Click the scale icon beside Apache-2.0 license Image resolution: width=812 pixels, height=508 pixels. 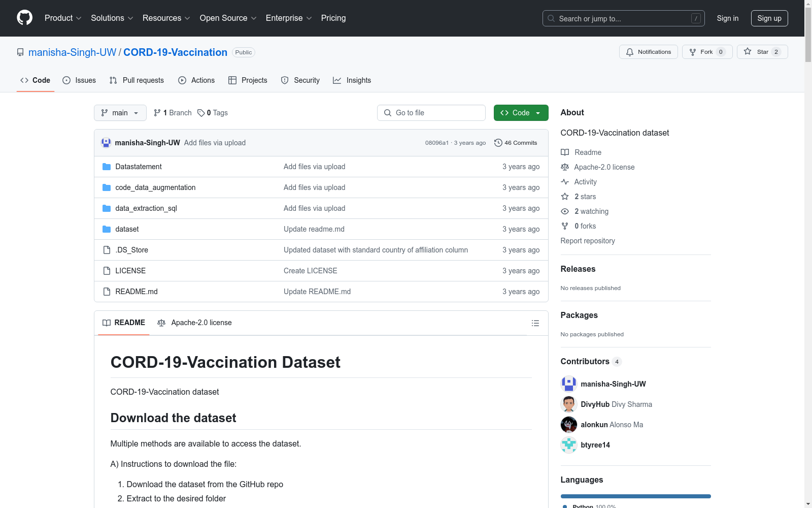tap(565, 167)
